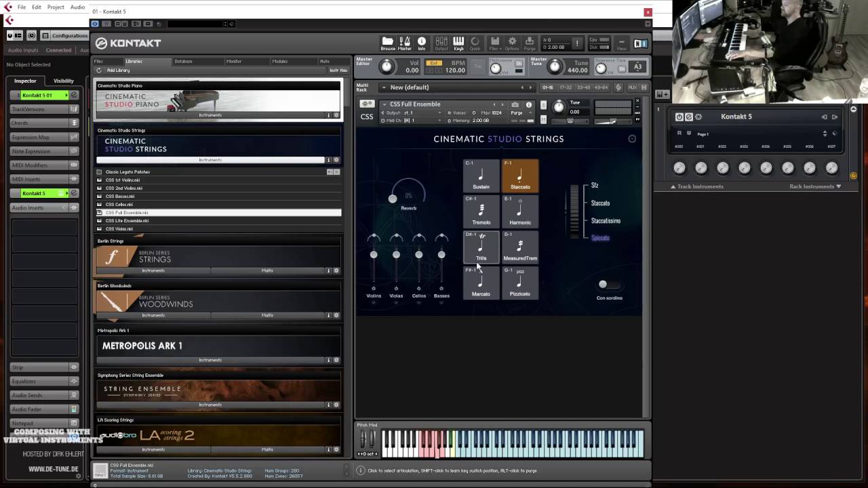Open the View size menu
The height and width of the screenshot is (488, 868).
(622, 43)
